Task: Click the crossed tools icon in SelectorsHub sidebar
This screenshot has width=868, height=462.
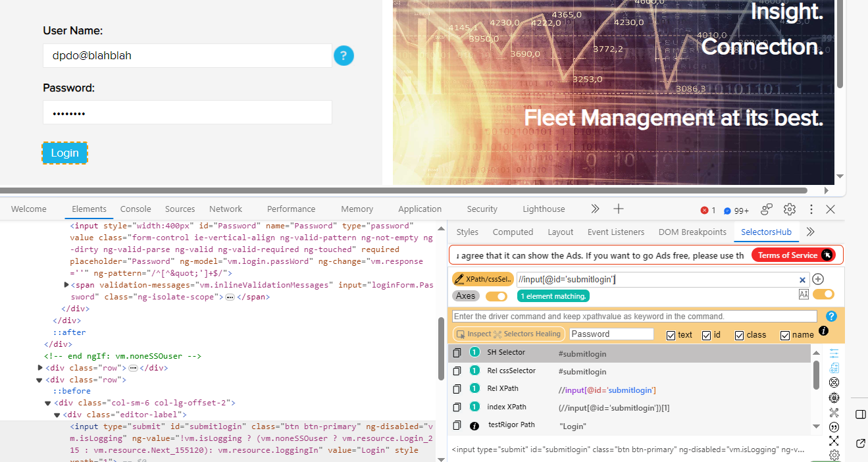Action: coord(834,413)
